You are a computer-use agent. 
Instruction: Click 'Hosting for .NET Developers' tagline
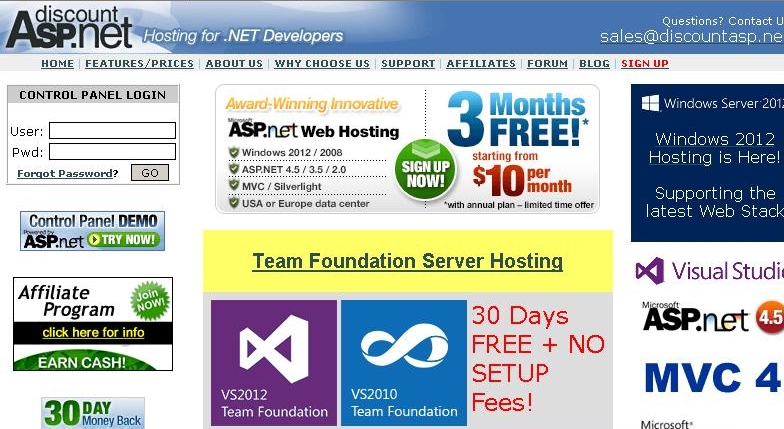243,36
